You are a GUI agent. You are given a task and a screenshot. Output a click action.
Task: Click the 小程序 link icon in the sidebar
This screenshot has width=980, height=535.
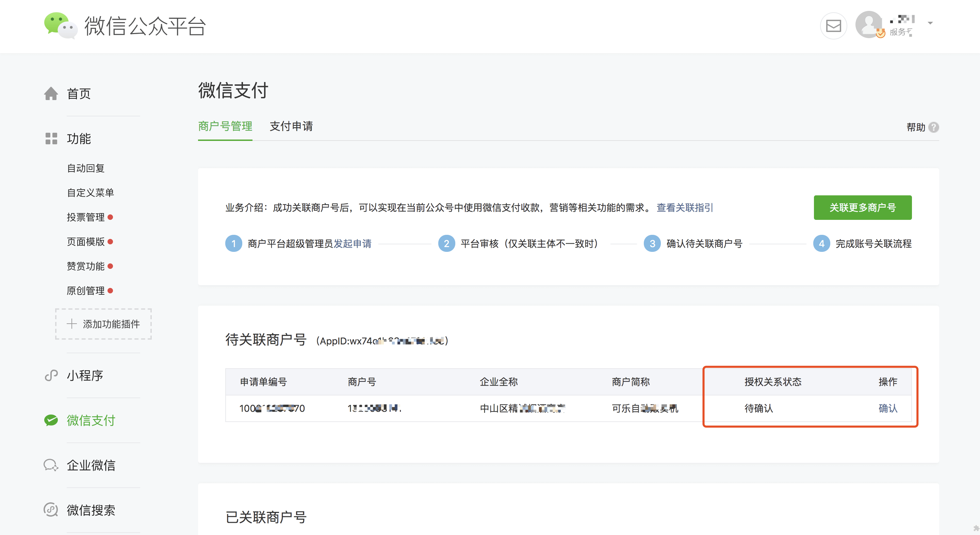51,376
